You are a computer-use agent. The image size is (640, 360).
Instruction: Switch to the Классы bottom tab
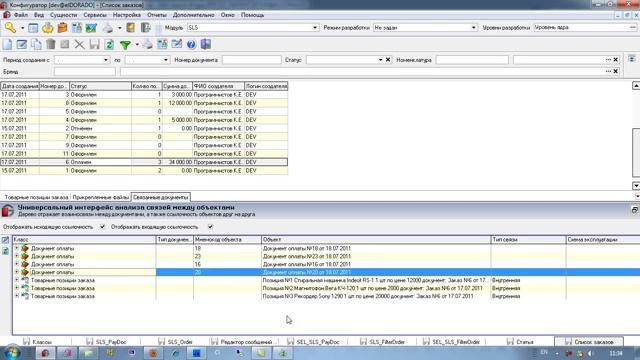click(x=37, y=342)
